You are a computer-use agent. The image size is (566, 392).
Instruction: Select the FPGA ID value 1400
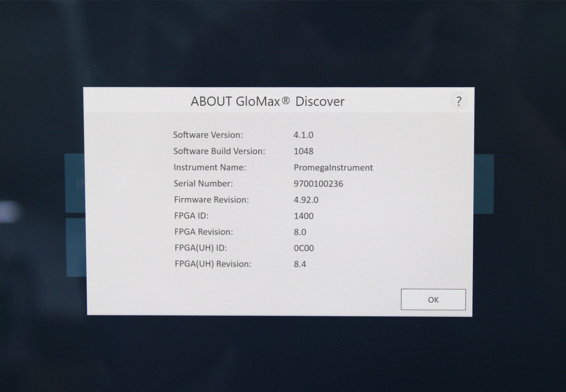click(304, 216)
